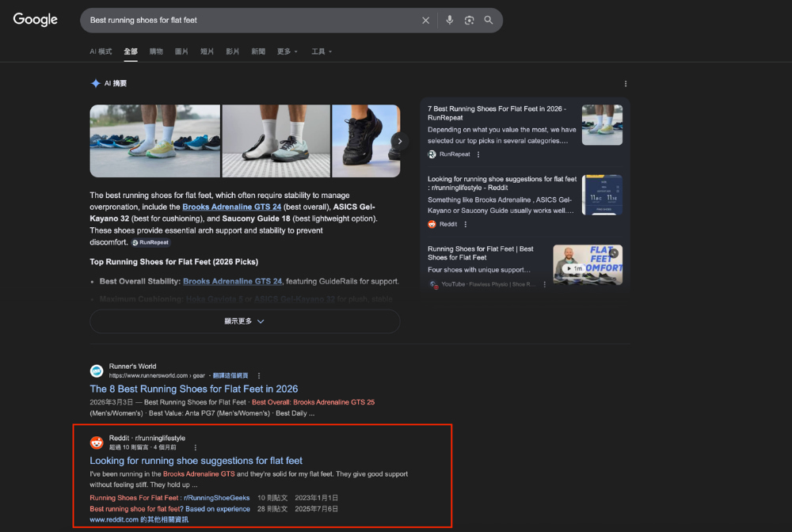Image resolution: width=792 pixels, height=532 pixels.
Task: Open Brooks Adrenaline GTS 24 link in Best Overall Stability bullet
Action: click(232, 282)
